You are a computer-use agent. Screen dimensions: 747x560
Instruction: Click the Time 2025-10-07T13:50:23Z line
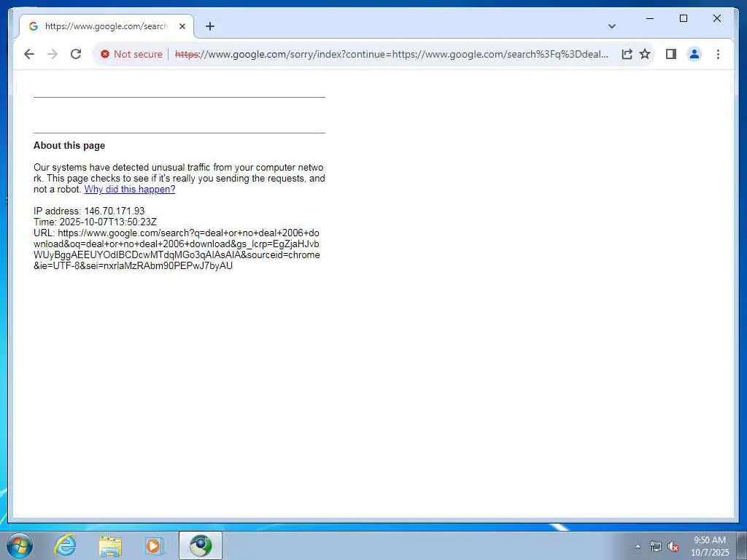[96, 222]
